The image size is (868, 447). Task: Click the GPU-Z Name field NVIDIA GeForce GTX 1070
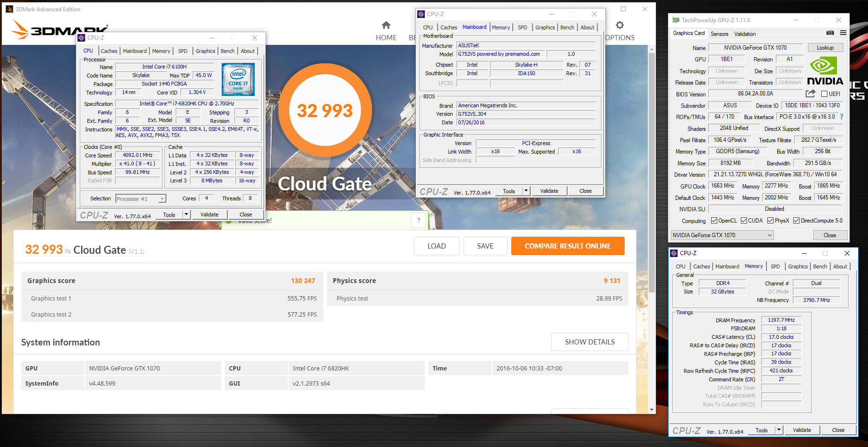755,48
